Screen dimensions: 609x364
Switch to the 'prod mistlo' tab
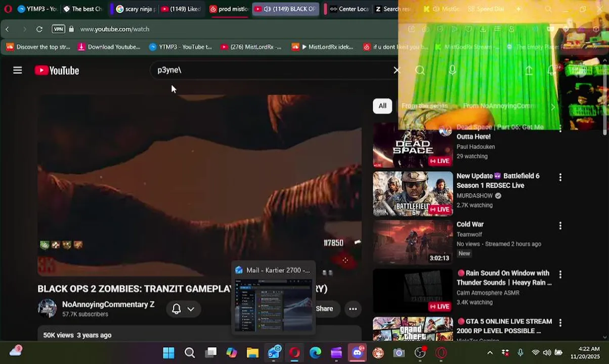228,9
